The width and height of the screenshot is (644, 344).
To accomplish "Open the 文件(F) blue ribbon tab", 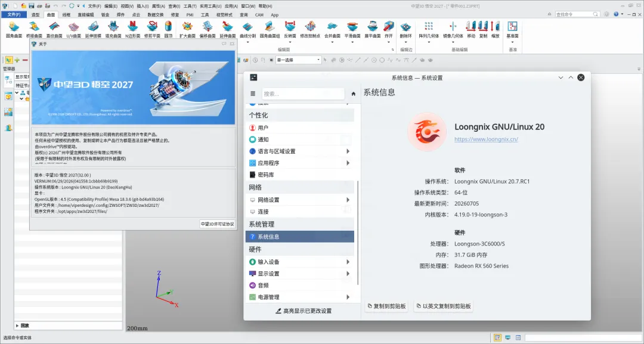I will click(x=14, y=14).
